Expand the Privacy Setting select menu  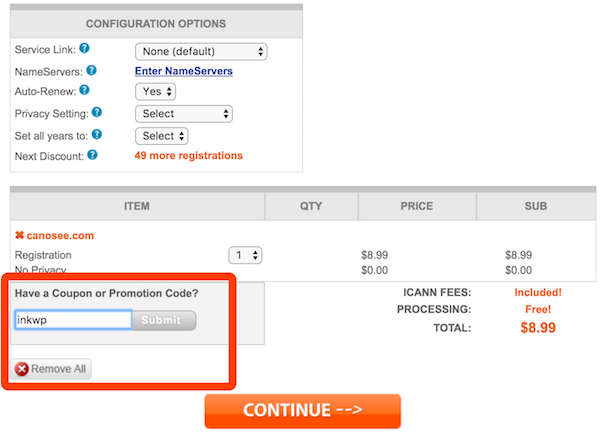[184, 114]
